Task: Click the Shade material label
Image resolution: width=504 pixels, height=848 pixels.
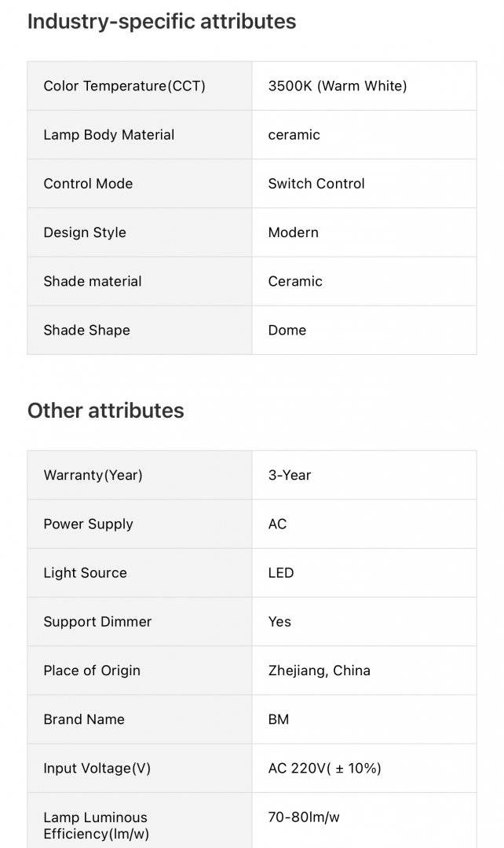Action: click(93, 281)
